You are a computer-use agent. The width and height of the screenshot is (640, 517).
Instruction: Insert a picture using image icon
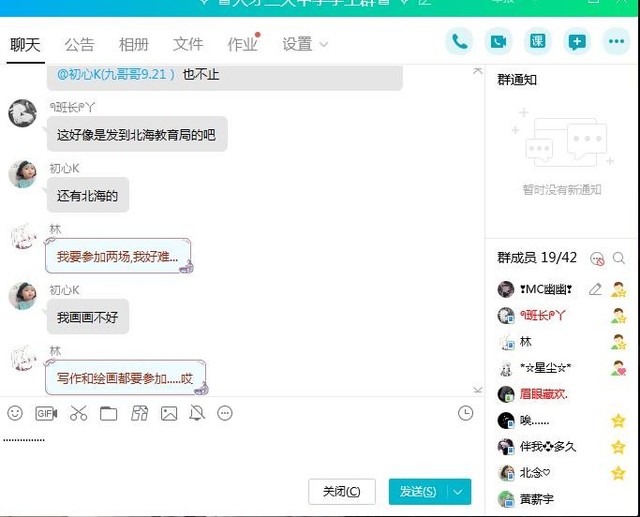pyautogui.click(x=169, y=413)
